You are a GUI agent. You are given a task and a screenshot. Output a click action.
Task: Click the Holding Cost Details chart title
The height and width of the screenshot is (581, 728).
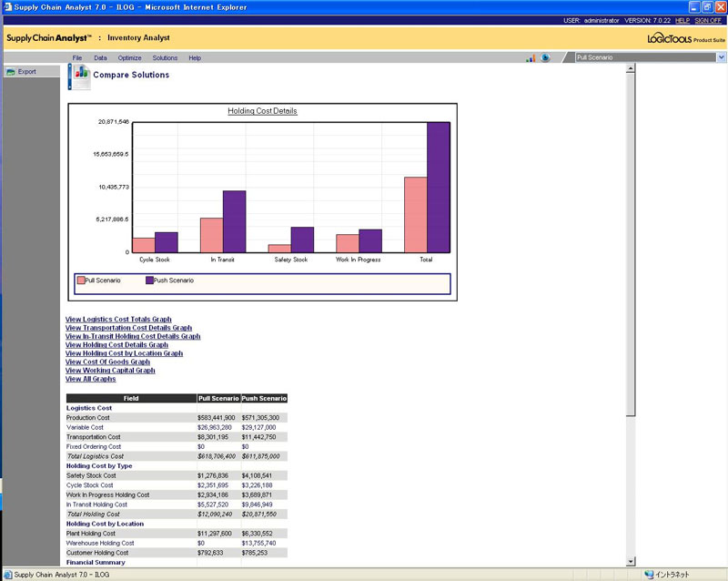point(262,111)
